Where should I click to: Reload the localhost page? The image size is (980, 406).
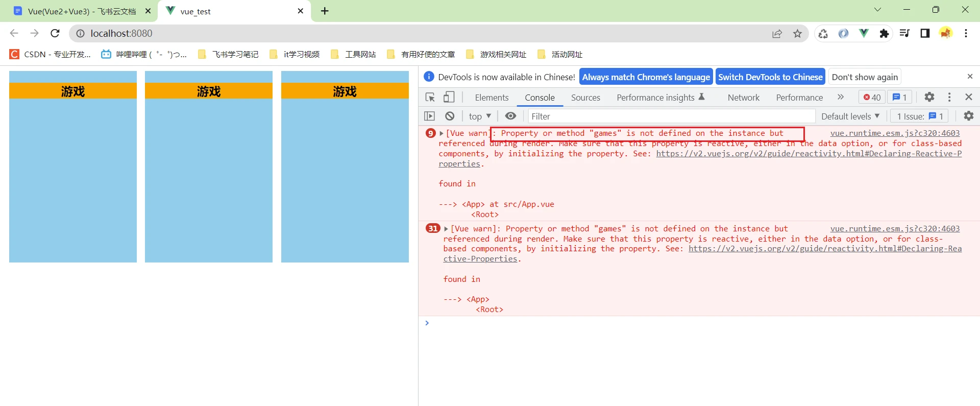55,33
